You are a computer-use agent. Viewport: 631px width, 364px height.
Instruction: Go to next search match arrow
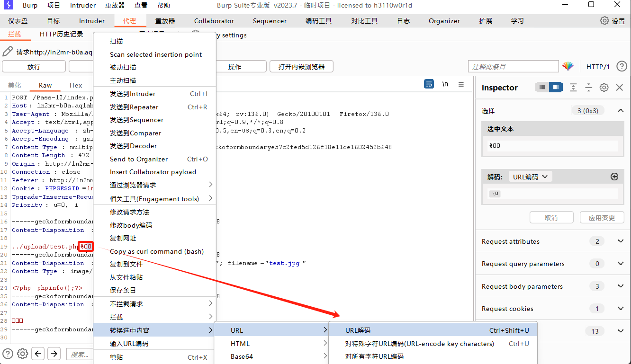54,353
